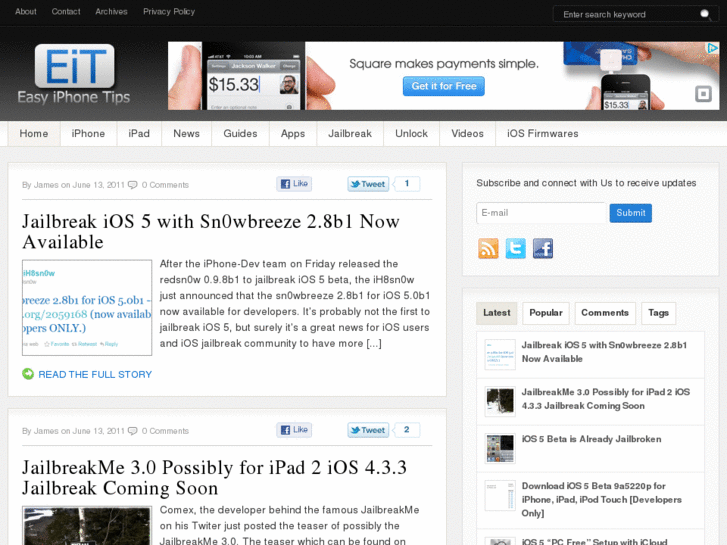
Task: Submit the e-mail subscription
Action: (631, 213)
